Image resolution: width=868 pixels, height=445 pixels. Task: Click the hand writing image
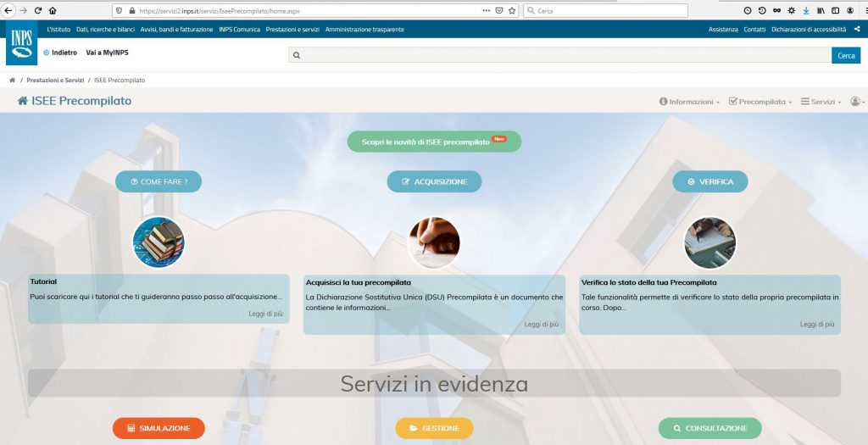tap(434, 242)
